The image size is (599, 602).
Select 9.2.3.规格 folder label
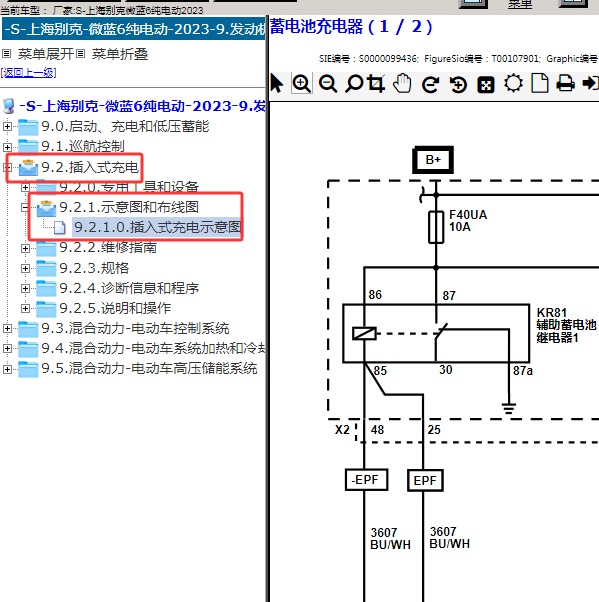click(x=94, y=268)
